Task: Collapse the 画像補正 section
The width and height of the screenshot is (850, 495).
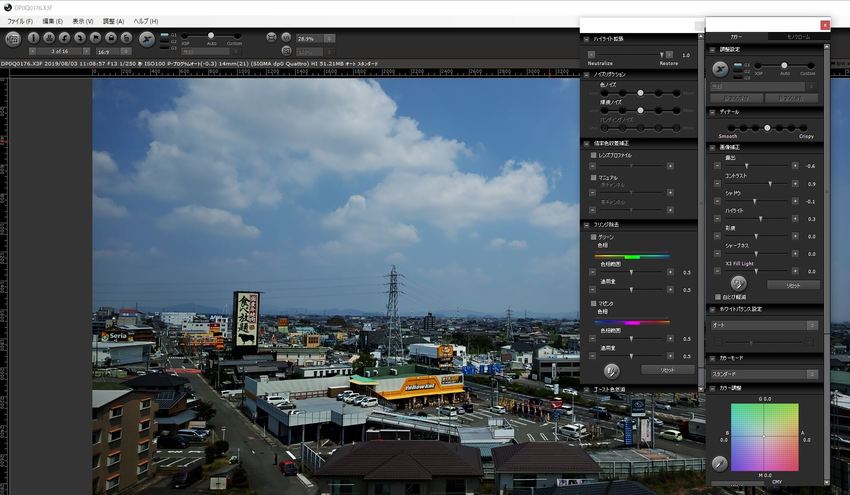Action: [x=712, y=147]
